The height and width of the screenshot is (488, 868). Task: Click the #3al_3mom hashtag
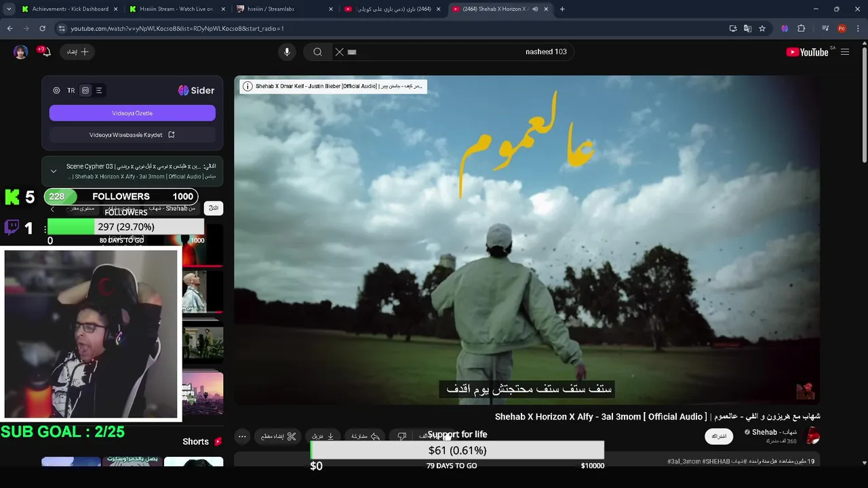pos(685,462)
